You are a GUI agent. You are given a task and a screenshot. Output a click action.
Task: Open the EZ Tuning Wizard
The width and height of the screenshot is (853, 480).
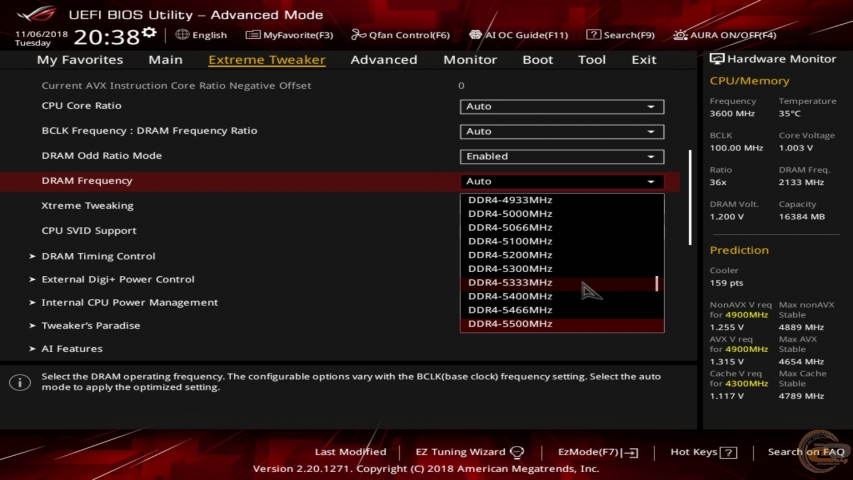460,452
